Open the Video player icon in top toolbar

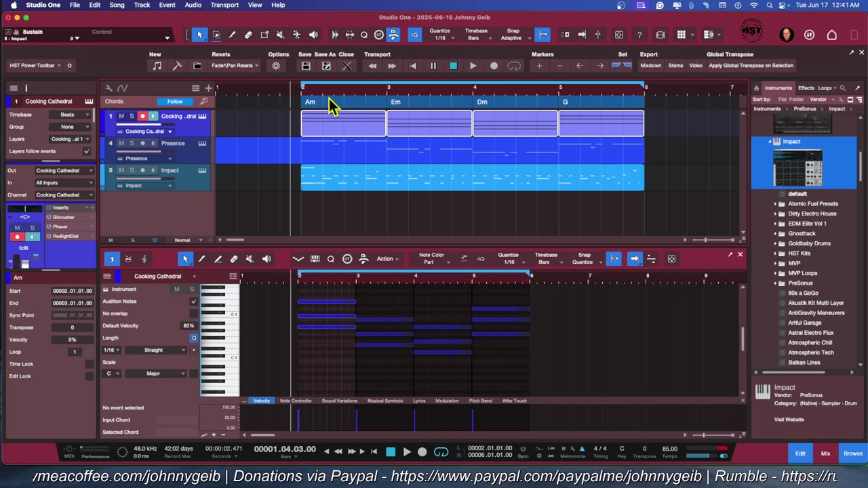[660, 35]
